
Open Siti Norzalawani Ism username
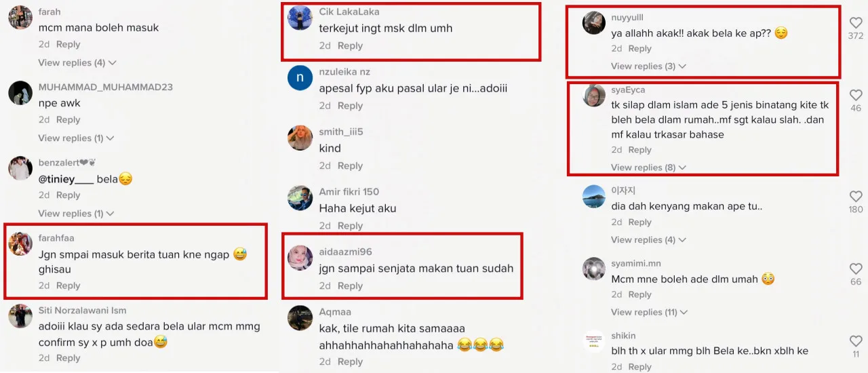point(82,311)
